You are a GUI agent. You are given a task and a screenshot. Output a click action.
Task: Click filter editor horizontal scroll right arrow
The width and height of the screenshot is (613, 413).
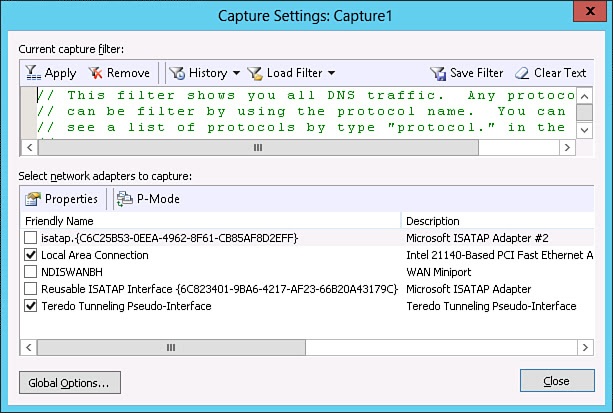coord(567,147)
